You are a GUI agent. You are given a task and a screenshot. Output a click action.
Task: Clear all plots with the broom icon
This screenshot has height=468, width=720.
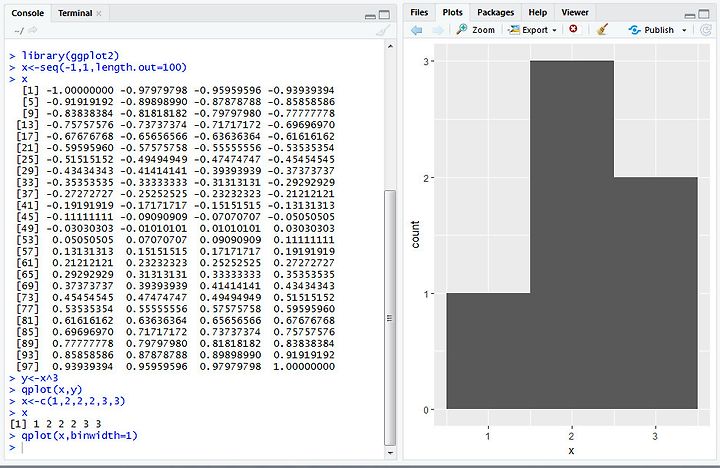(602, 30)
